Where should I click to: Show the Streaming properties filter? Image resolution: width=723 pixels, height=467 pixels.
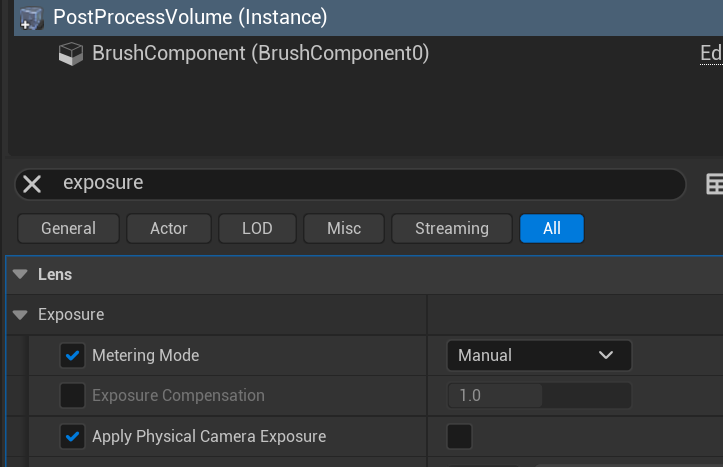(x=451, y=228)
